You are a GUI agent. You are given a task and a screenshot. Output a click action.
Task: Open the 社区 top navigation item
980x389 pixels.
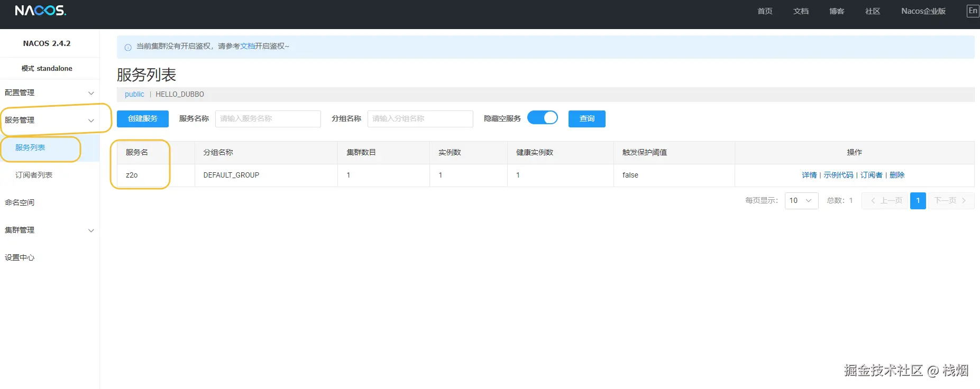[x=873, y=11]
